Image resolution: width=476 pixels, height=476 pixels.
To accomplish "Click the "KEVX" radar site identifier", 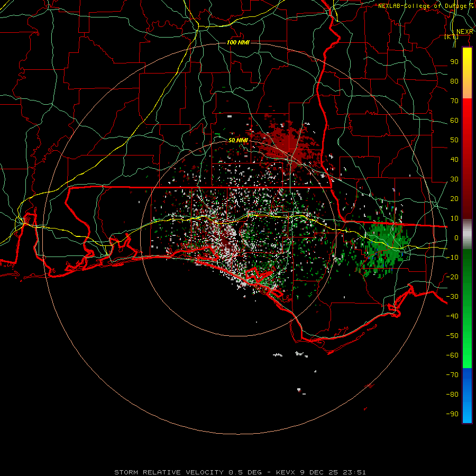I will 286,472.
